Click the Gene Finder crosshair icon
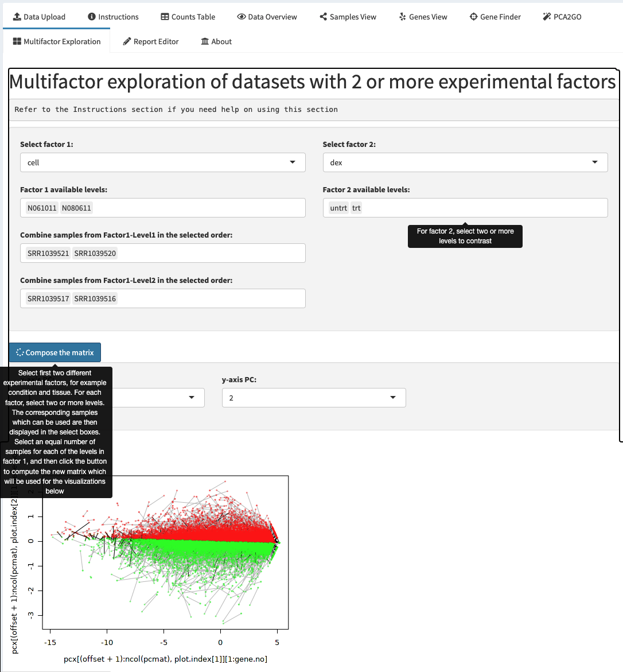 click(473, 17)
